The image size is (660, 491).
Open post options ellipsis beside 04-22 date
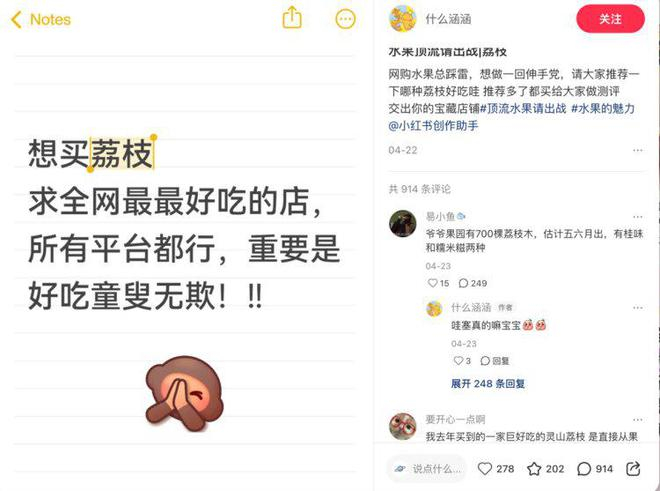coord(638,150)
